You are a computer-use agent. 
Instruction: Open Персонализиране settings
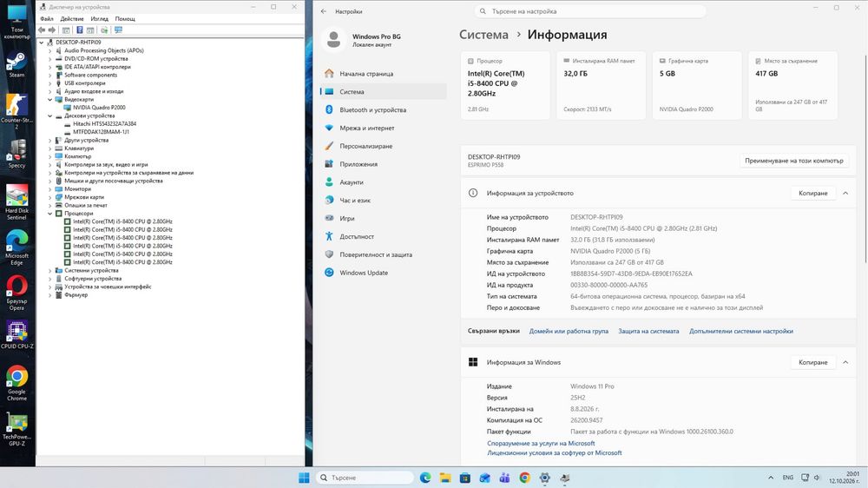[383, 146]
